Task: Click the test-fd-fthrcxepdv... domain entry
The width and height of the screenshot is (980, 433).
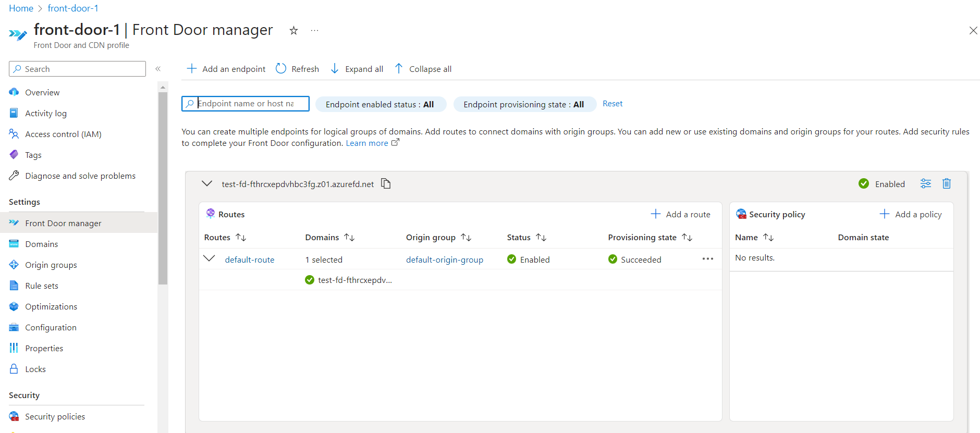Action: click(355, 280)
